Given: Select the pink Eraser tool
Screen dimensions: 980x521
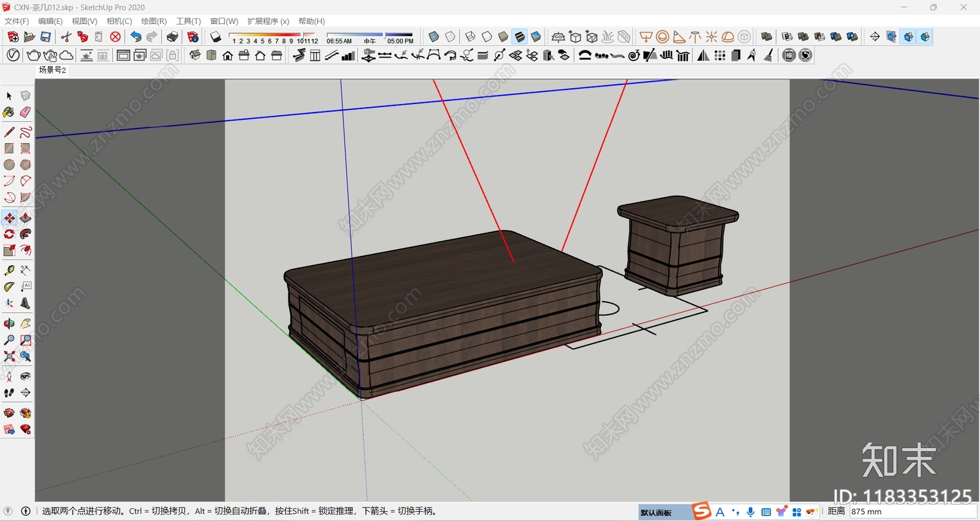Looking at the screenshot, I should click(x=25, y=112).
